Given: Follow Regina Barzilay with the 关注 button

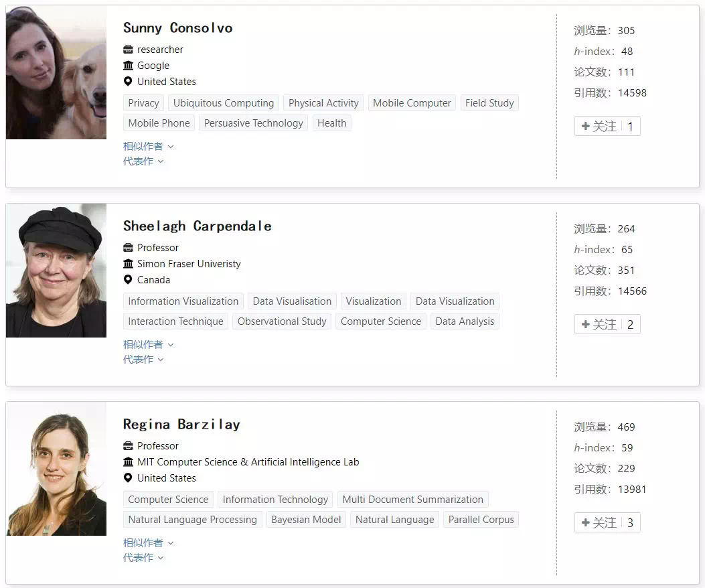Looking at the screenshot, I should pos(607,522).
